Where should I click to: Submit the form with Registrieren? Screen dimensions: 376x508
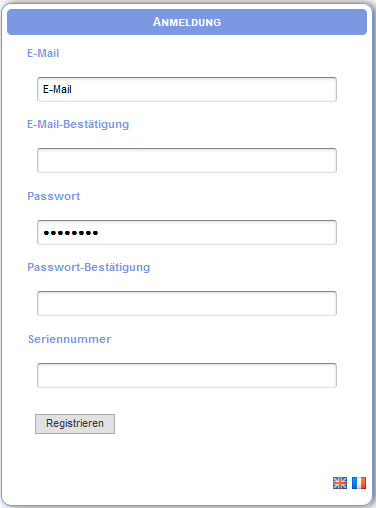75,424
